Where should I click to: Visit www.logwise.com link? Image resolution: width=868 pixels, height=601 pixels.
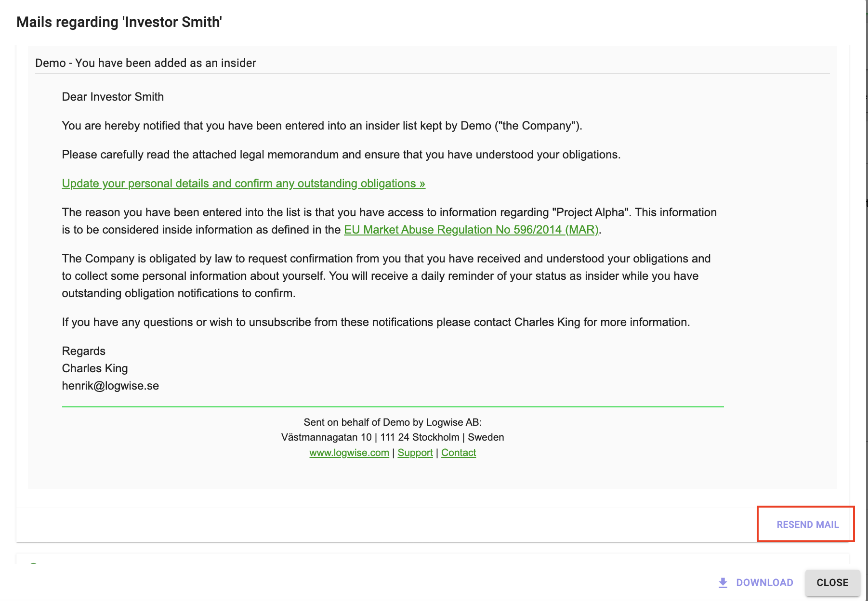pos(349,453)
